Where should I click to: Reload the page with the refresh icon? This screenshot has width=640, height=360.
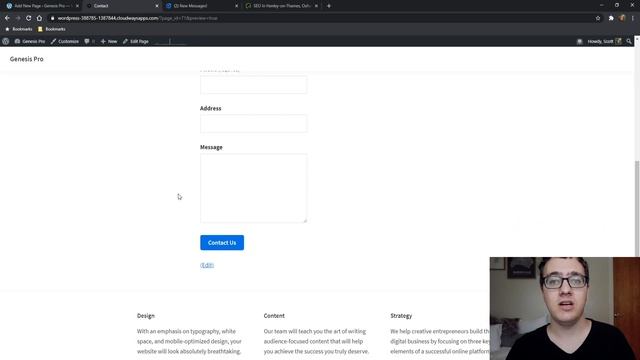(29, 18)
